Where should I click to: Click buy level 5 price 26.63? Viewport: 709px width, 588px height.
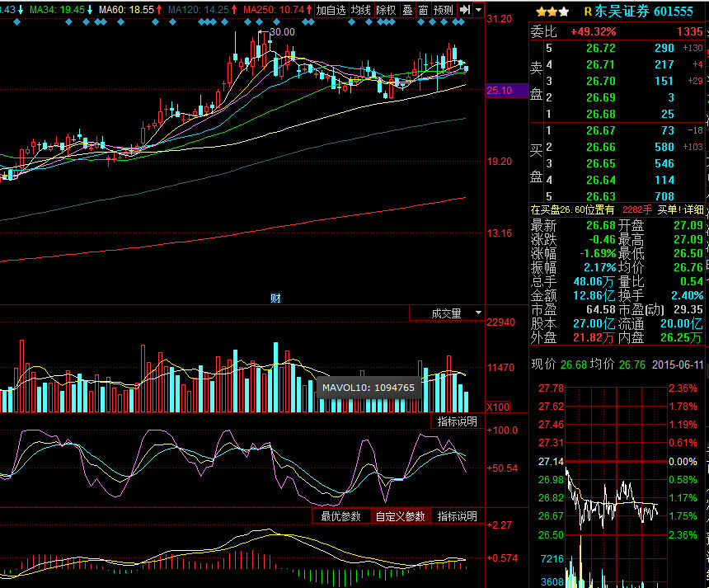click(600, 196)
